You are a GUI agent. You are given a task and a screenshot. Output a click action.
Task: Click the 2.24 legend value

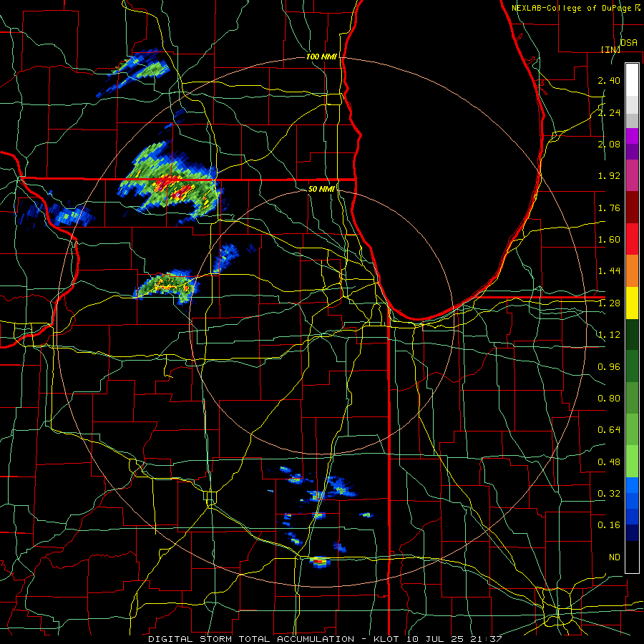point(609,112)
